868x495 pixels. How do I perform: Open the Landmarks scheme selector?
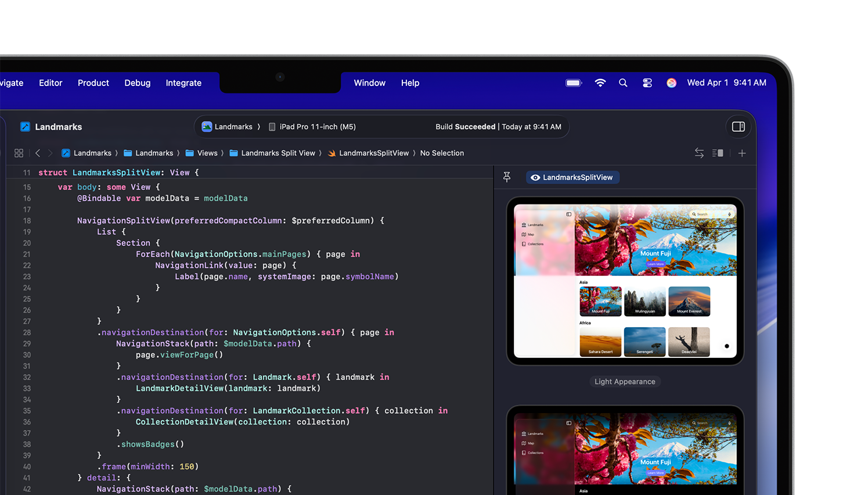click(x=228, y=127)
